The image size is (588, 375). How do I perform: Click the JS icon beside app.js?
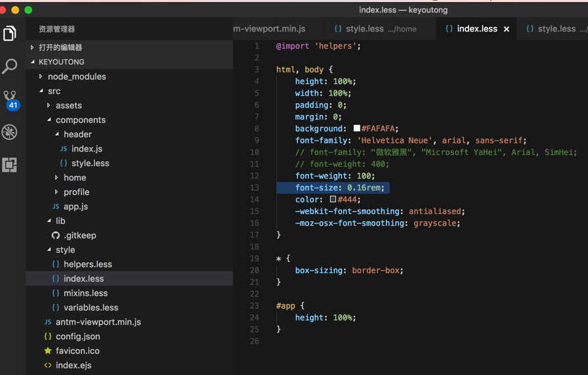[56, 206]
